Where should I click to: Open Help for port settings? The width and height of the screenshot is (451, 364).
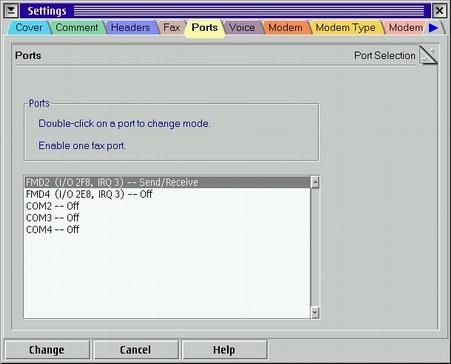click(224, 350)
